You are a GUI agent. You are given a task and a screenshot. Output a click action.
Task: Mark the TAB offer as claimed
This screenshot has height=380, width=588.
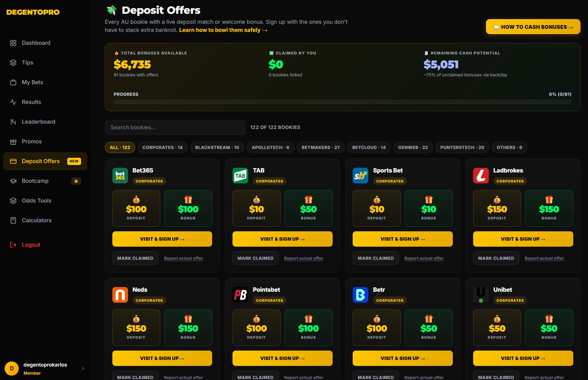[255, 258]
